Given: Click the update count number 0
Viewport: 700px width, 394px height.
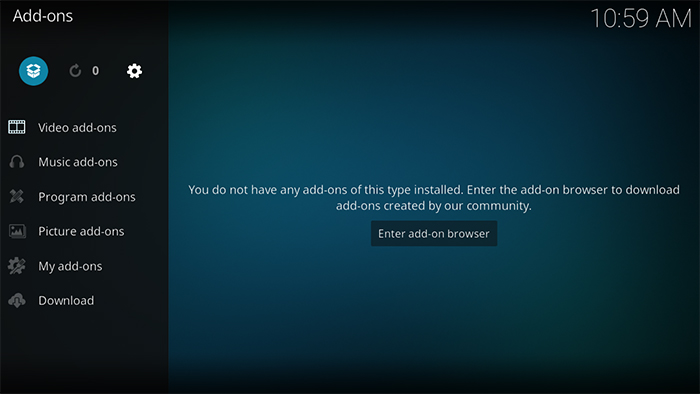Looking at the screenshot, I should tap(96, 71).
